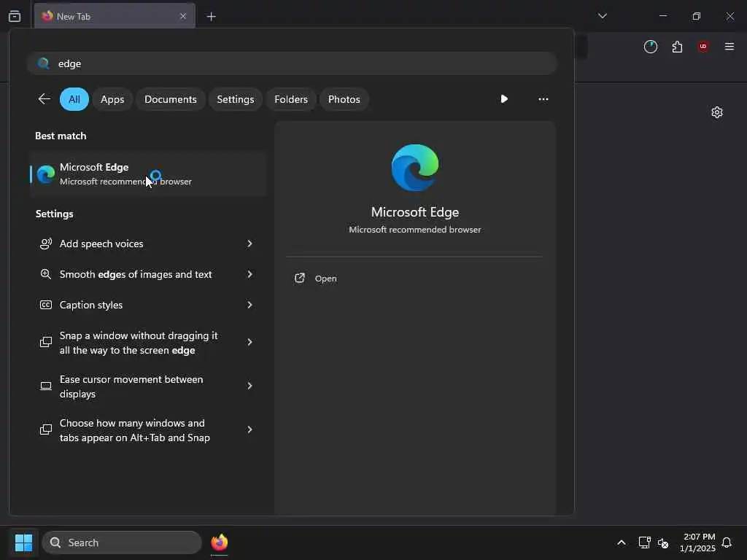Click Open to launch Microsoft Edge

point(326,279)
